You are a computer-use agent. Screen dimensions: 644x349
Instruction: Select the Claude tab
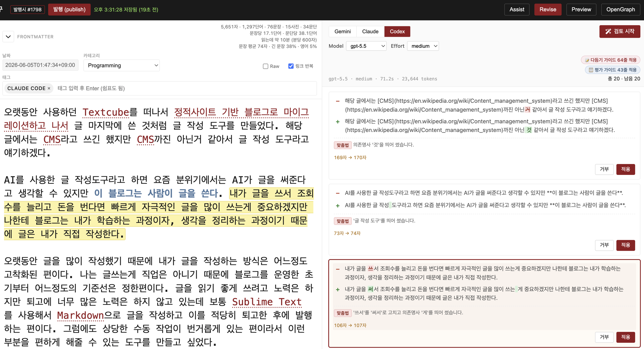pyautogui.click(x=370, y=31)
